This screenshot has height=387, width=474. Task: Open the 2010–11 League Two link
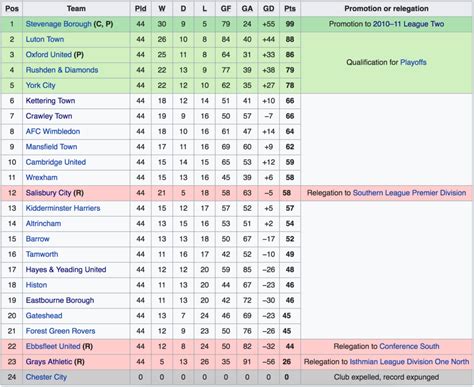coord(408,24)
